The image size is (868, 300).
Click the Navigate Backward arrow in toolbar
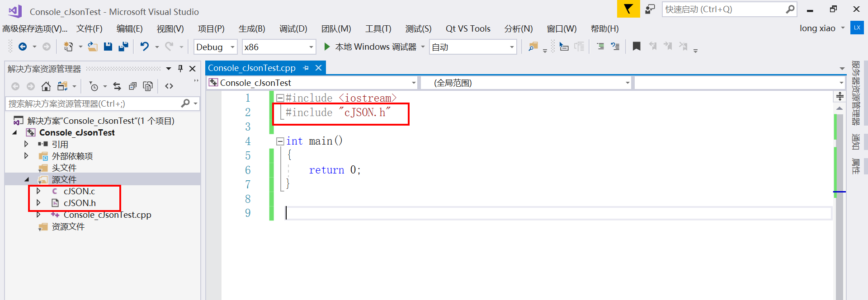click(23, 47)
